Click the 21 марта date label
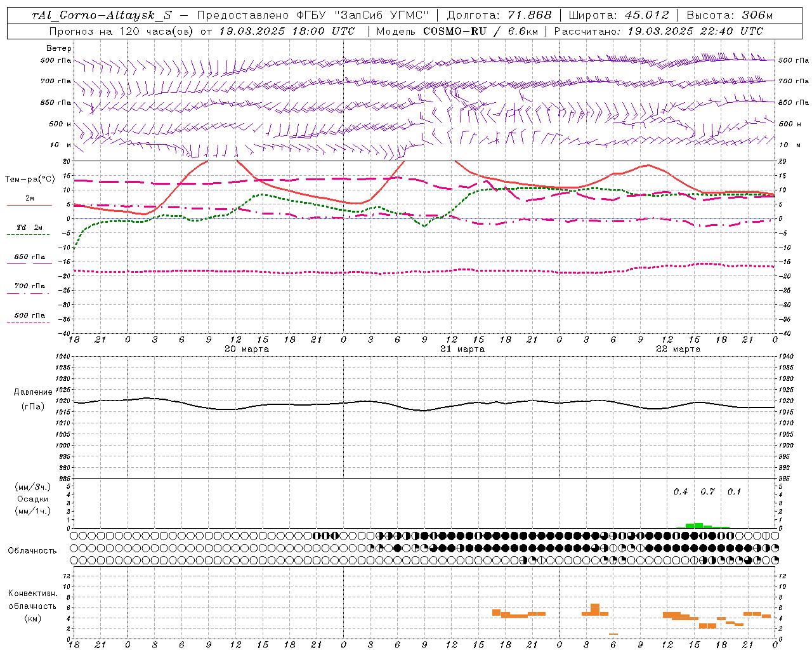Viewport: 812px width, 650px height. click(462, 348)
